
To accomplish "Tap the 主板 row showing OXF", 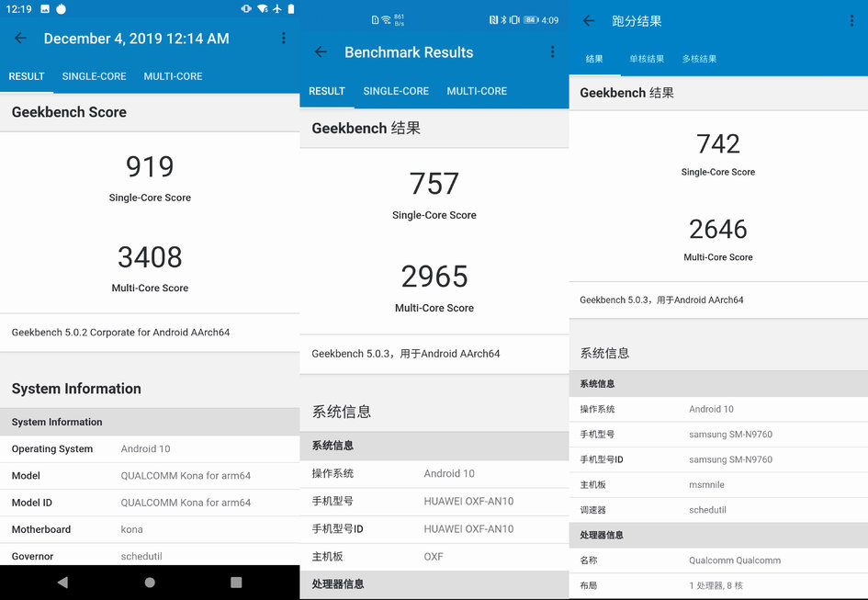I will 434,557.
